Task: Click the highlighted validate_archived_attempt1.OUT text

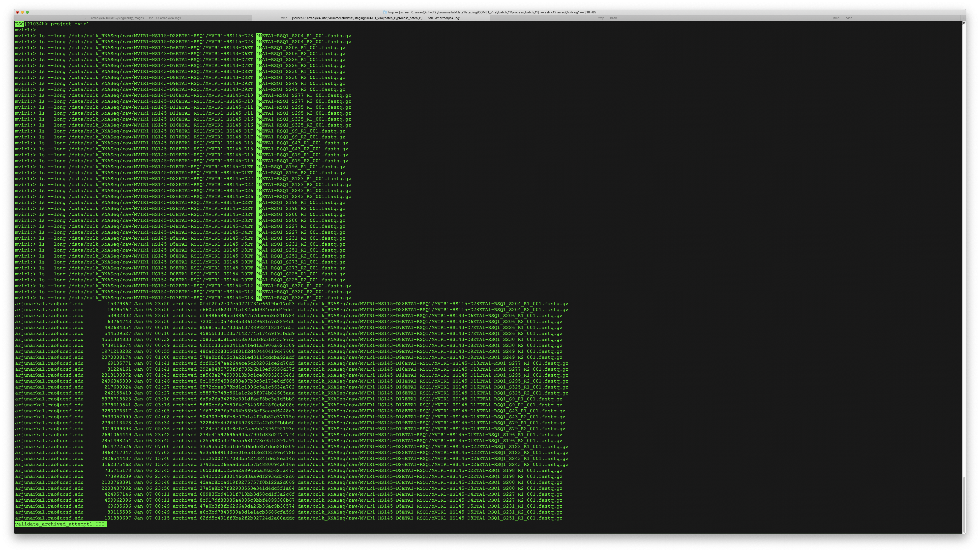Action: (x=61, y=524)
